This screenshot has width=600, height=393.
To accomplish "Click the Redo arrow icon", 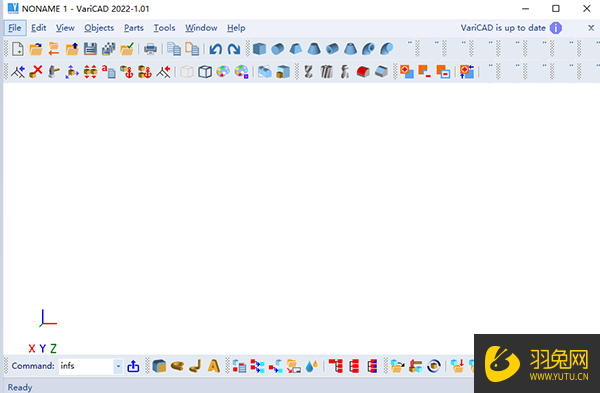I will pyautogui.click(x=234, y=49).
